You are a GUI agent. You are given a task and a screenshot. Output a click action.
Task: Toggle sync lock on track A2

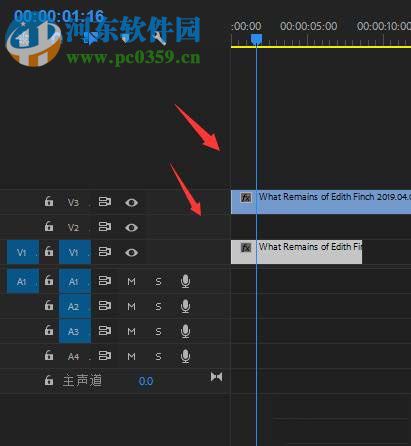click(105, 306)
